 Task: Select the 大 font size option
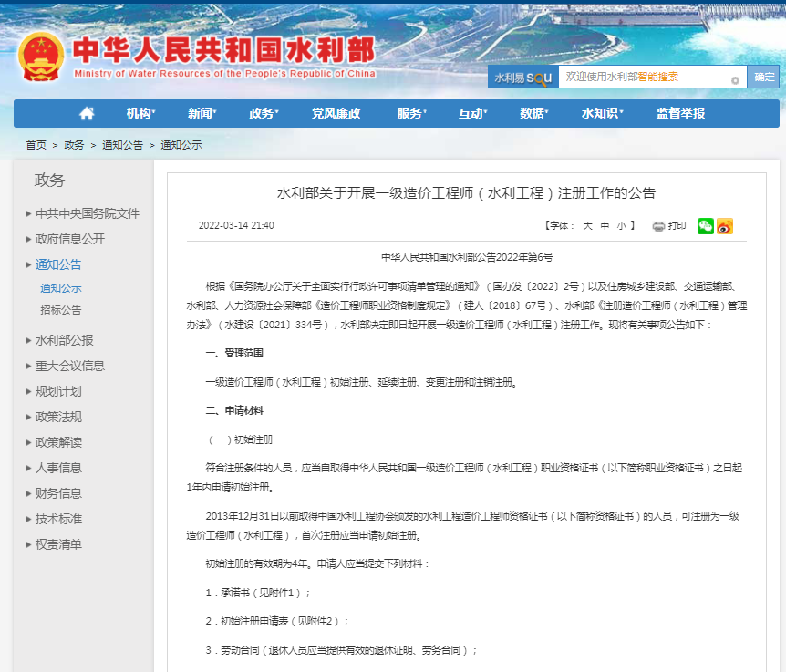(587, 226)
